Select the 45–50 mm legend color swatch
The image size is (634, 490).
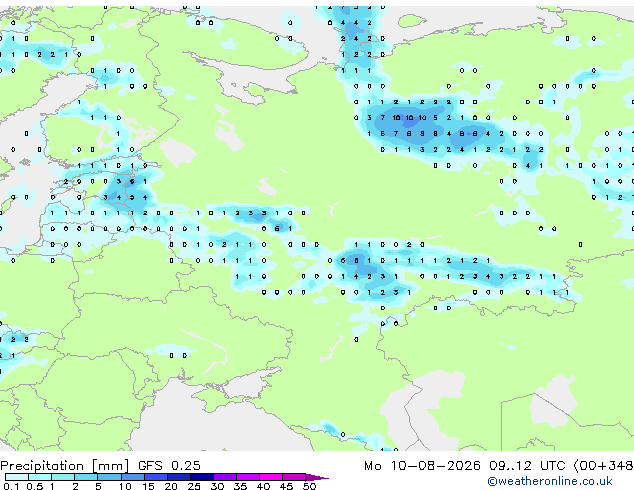pyautogui.click(x=294, y=477)
